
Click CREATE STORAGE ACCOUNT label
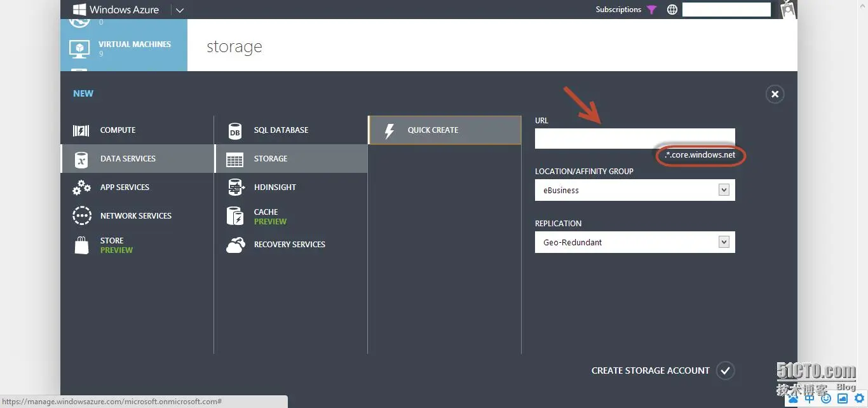pyautogui.click(x=650, y=371)
